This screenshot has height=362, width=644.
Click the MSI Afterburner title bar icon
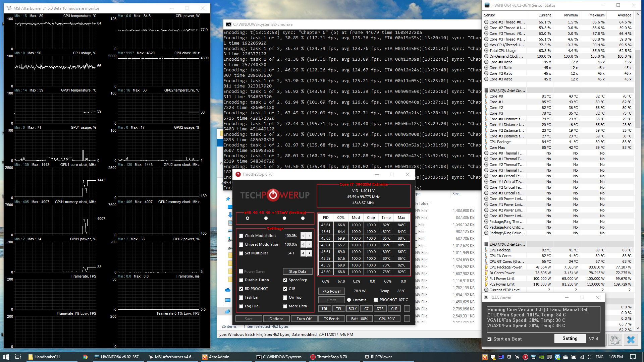[x=8, y=8]
